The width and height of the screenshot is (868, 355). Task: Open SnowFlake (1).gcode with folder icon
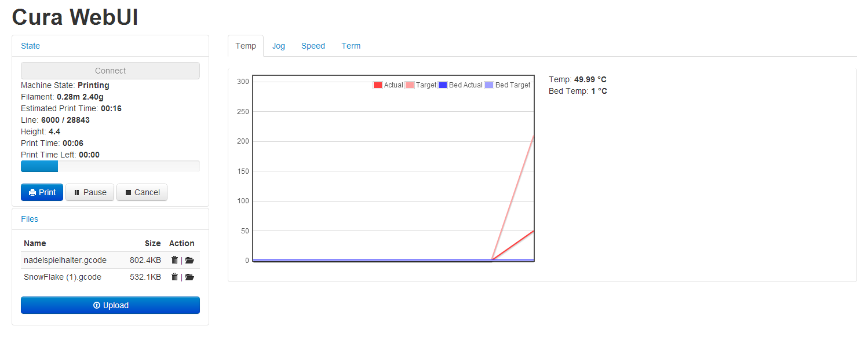(x=189, y=277)
